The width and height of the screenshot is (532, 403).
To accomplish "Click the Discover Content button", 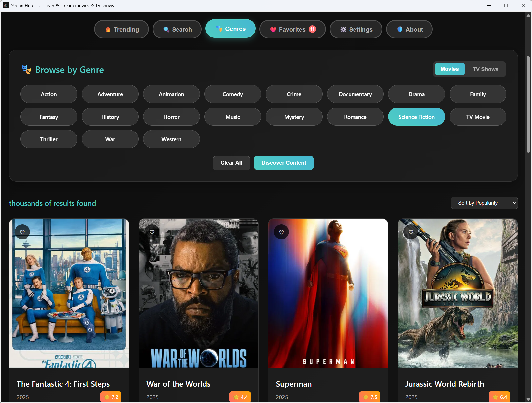I will 284,163.
